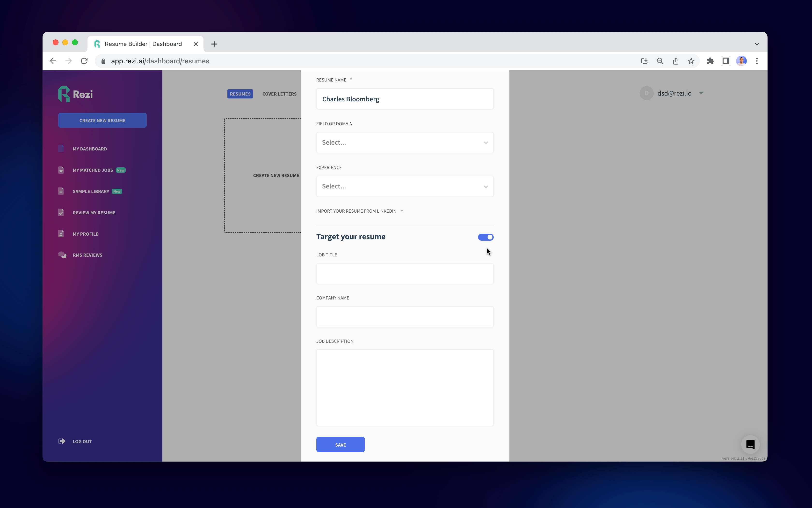This screenshot has width=812, height=508.
Task: Click the My Profile person icon
Action: (x=61, y=233)
